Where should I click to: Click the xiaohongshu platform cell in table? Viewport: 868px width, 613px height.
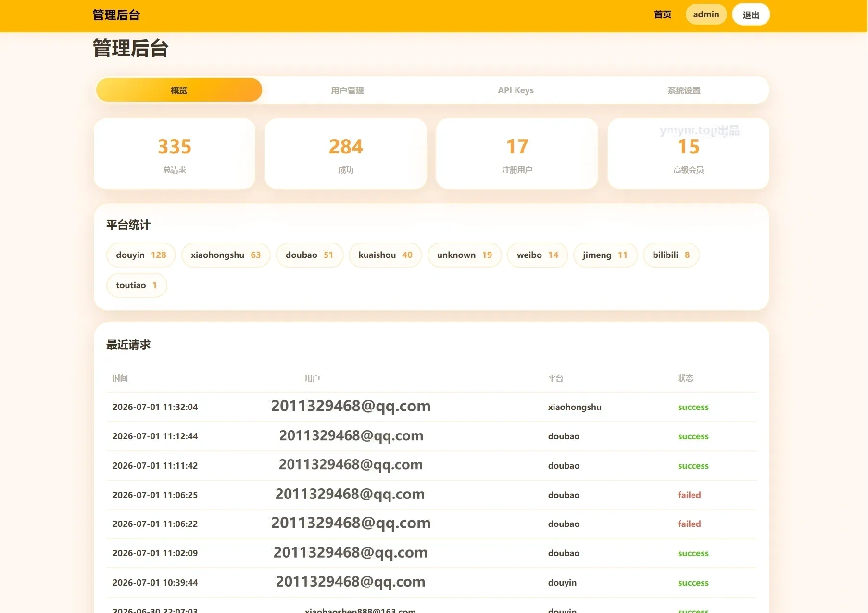coord(575,407)
